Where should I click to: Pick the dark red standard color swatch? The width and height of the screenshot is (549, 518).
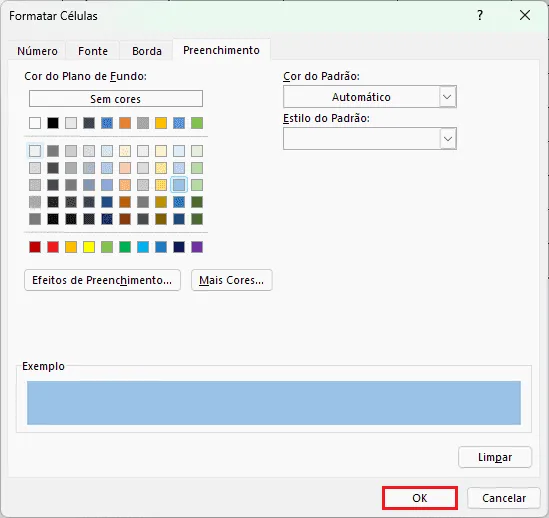point(35,247)
